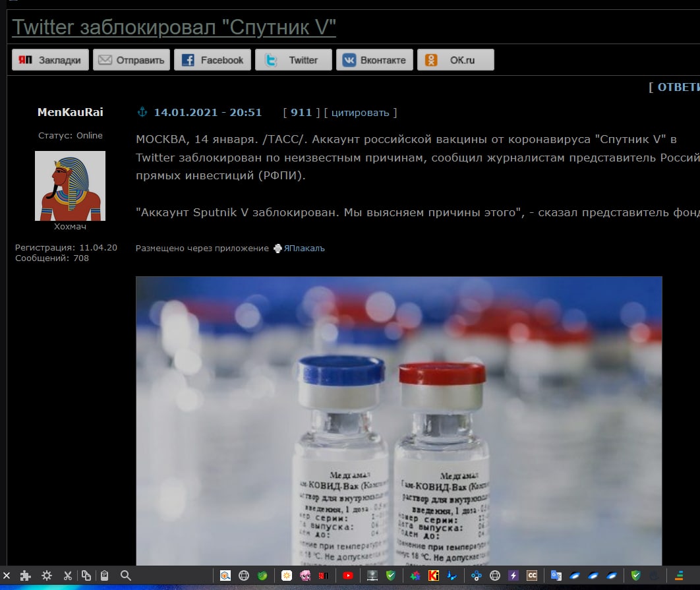Add to YaP bookmarks with Закладки button
This screenshot has width=700, height=590.
(51, 60)
